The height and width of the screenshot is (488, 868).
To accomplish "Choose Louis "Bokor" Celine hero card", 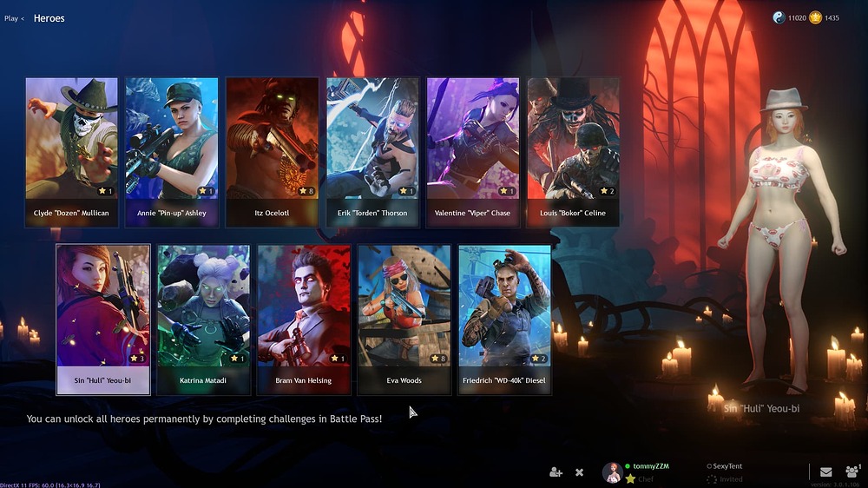I will pos(573,152).
